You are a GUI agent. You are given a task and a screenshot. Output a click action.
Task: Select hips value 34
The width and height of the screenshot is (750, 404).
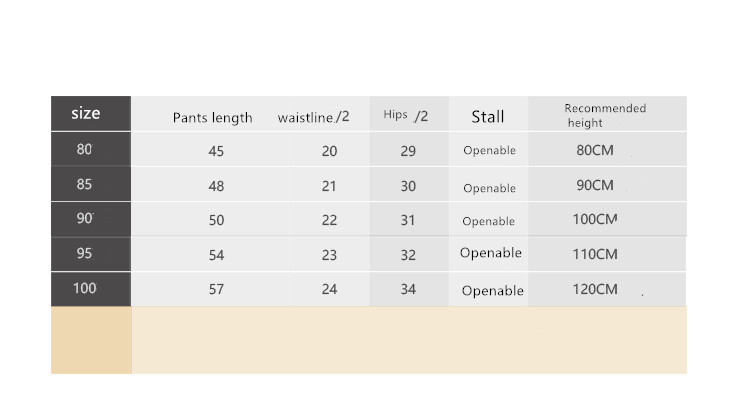pos(408,289)
